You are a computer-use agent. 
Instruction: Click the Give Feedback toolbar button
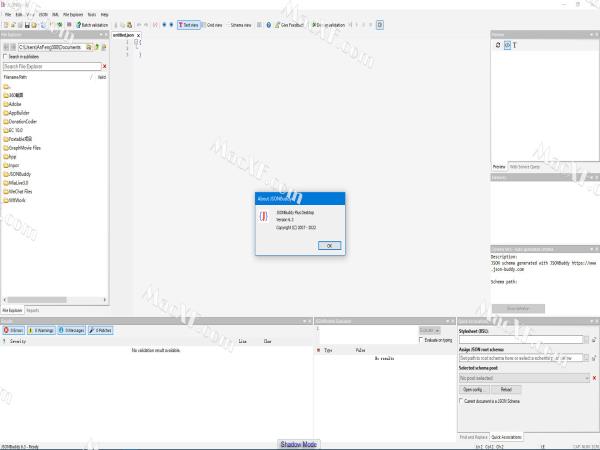pos(289,25)
